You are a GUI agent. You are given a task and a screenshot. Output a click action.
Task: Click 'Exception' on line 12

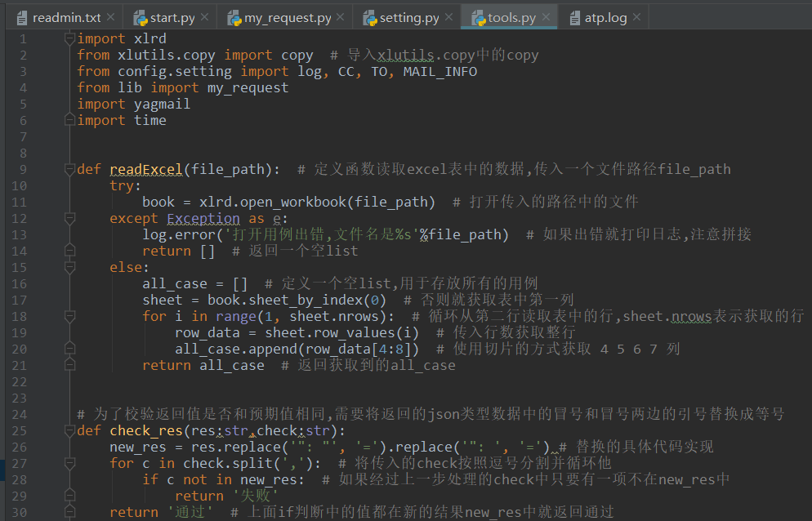203,219
